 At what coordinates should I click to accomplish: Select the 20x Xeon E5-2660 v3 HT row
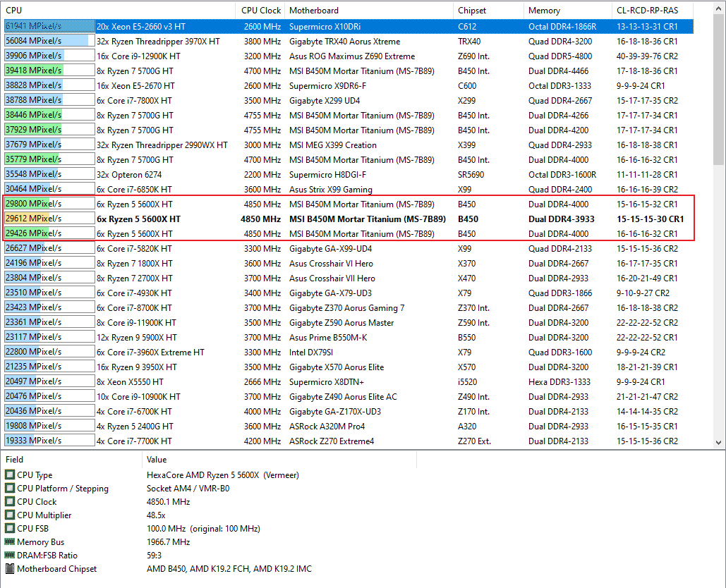[x=349, y=26]
